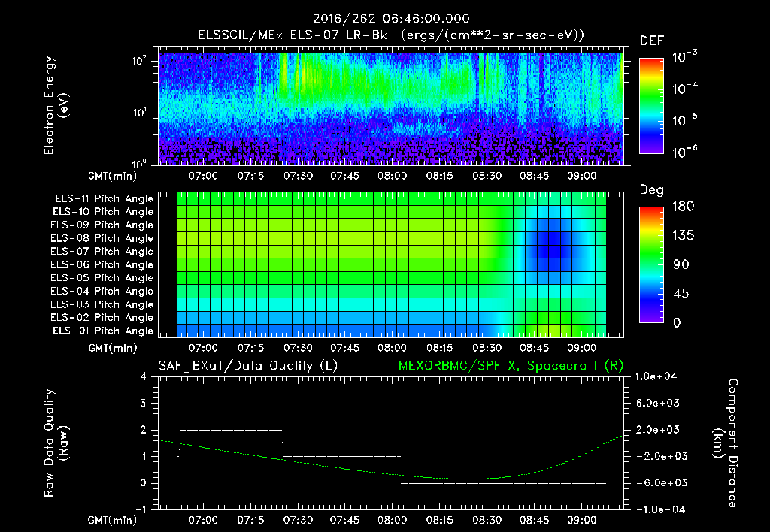Click the ELS-08 Pitch Angle row label
Image resolution: width=770 pixels, height=532 pixels.
pyautogui.click(x=102, y=238)
